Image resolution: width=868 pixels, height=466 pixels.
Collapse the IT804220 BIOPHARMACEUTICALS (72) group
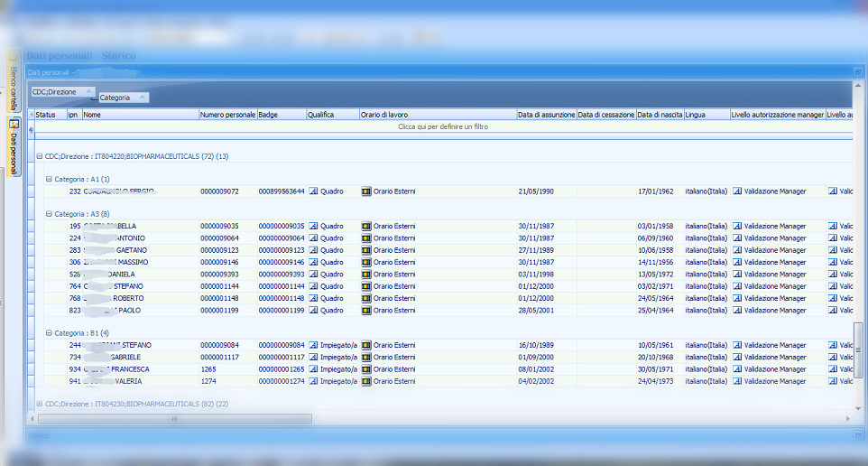click(39, 156)
